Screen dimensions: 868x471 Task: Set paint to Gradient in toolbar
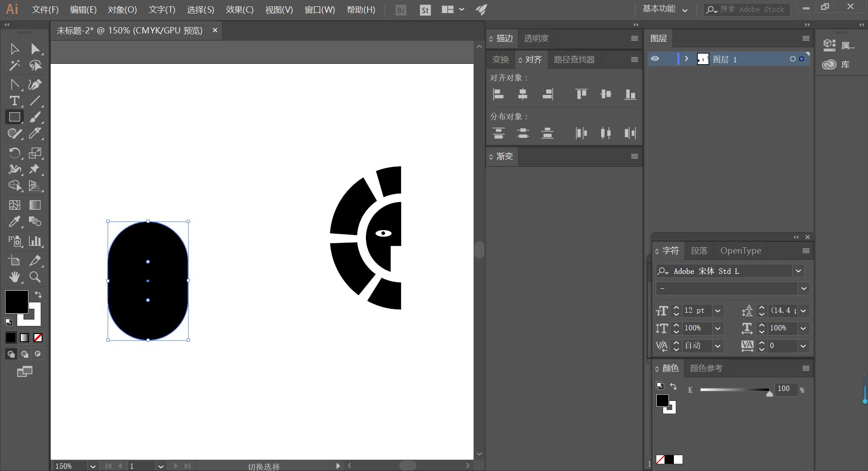click(24, 338)
